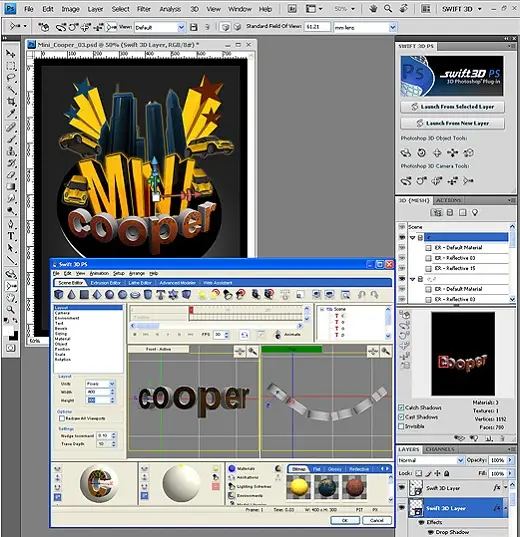Viewport: 520px width, 537px height.
Task: Toggle eye for first mesh in 3D panel
Action: click(402, 237)
